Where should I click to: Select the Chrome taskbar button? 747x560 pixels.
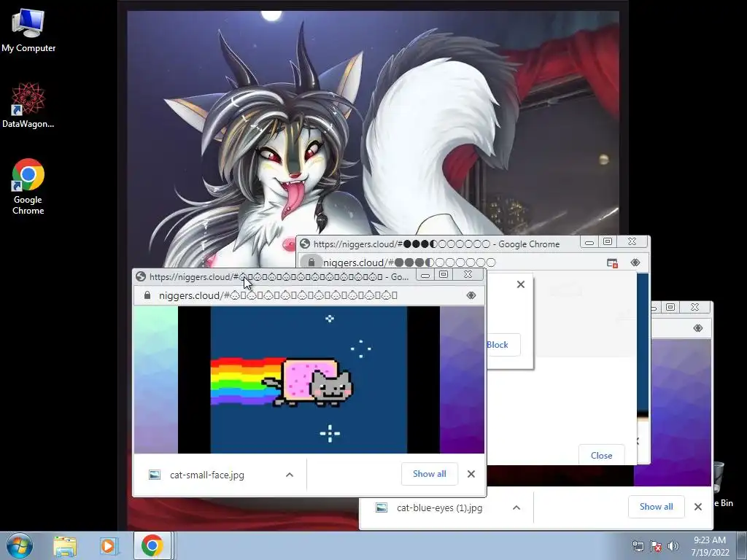tap(152, 545)
